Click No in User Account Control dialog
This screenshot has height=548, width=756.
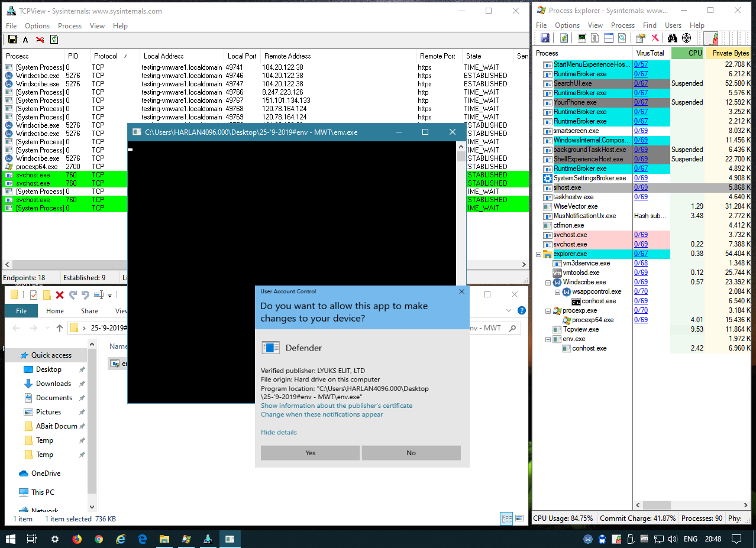(411, 453)
